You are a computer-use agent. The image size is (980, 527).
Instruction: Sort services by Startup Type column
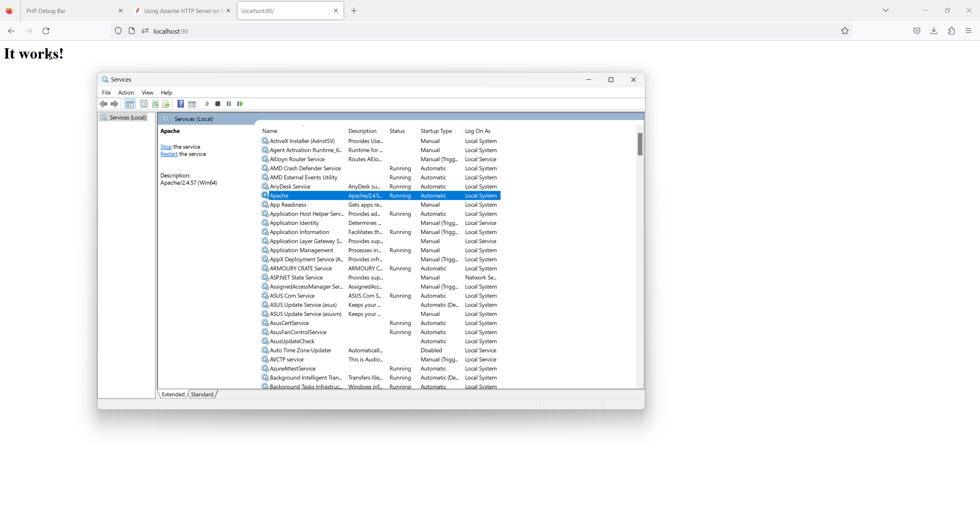[x=436, y=131]
